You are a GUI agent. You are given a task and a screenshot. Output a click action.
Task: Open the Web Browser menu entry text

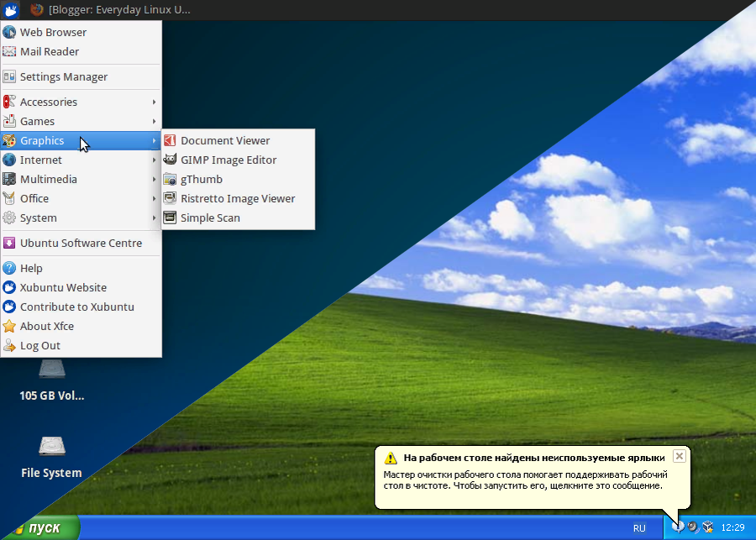pyautogui.click(x=53, y=32)
